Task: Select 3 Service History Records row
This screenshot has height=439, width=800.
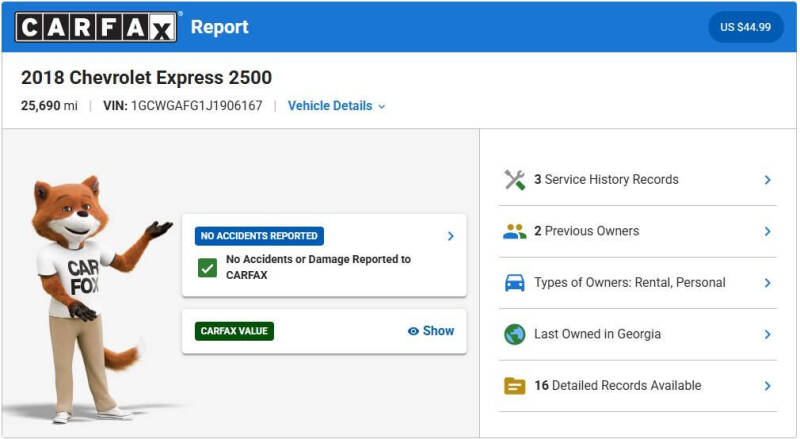Action: click(x=638, y=180)
